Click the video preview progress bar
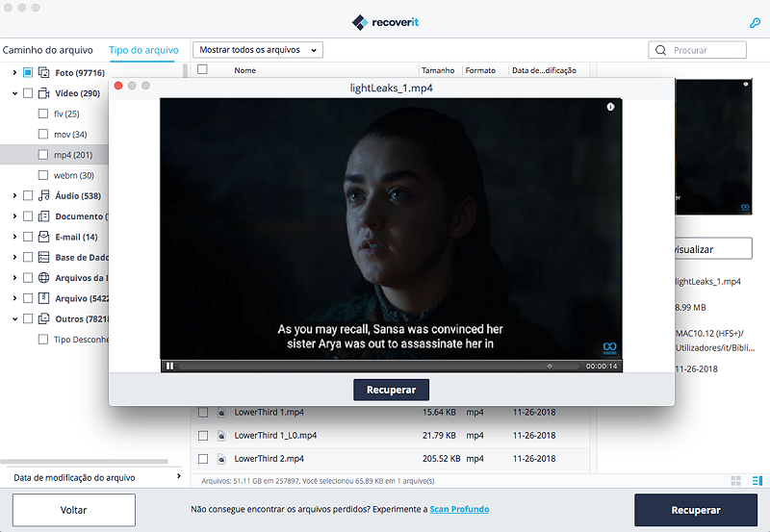The height and width of the screenshot is (532, 770). (378, 367)
